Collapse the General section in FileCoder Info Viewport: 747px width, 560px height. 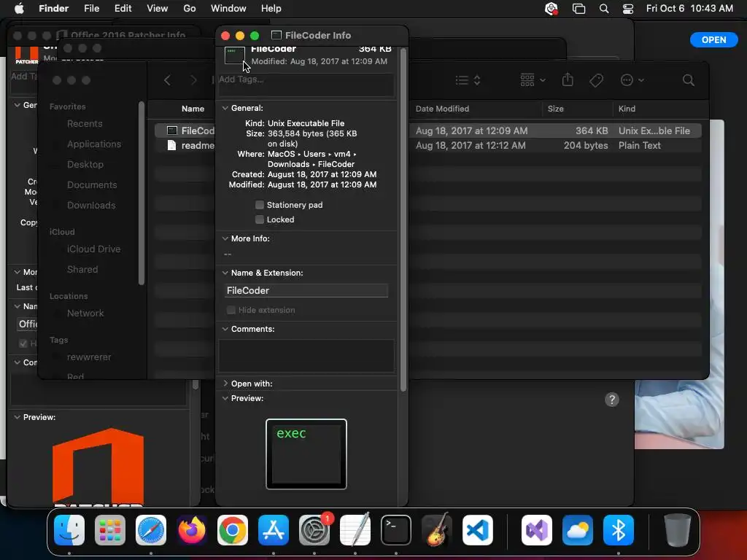tap(225, 108)
